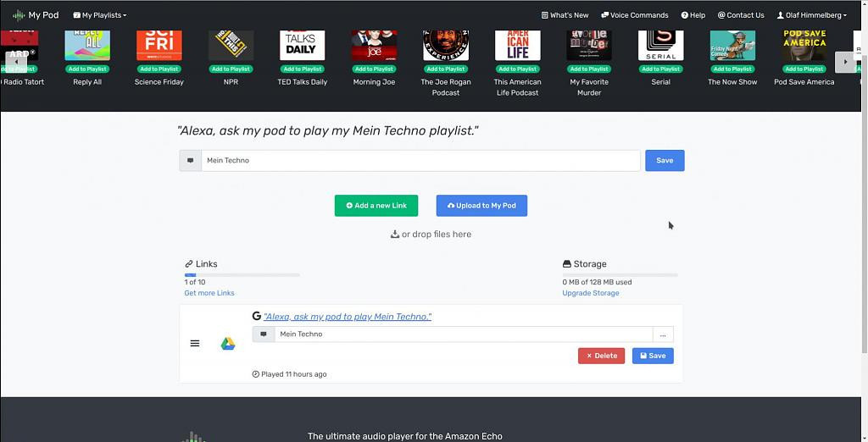Save the Mein Techno link entry

(653, 356)
